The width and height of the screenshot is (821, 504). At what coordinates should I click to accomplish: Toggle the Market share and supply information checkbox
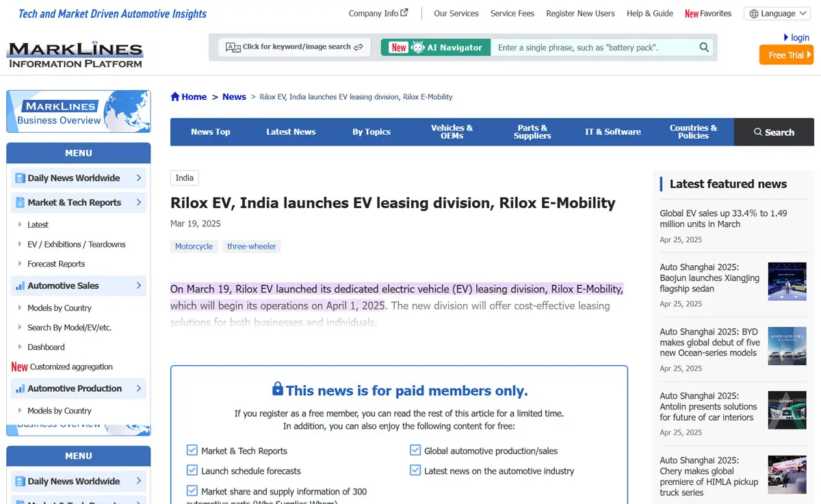click(192, 490)
